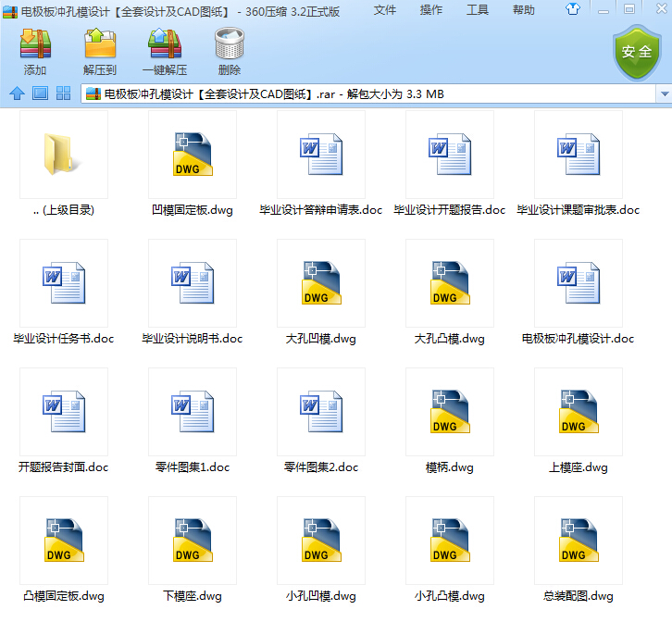Screen dimensions: 672x622
Task: Select 毕业设计答辩申请表.doc icon
Action: [x=321, y=155]
